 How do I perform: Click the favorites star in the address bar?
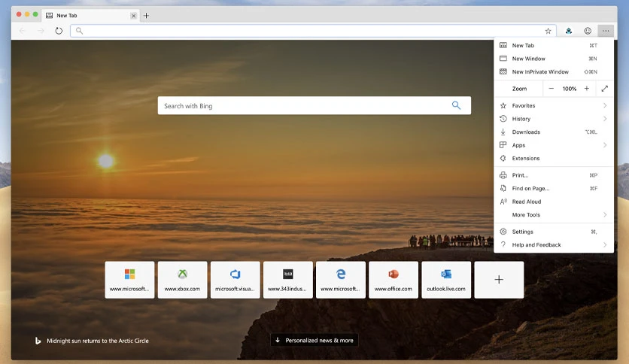pos(548,31)
